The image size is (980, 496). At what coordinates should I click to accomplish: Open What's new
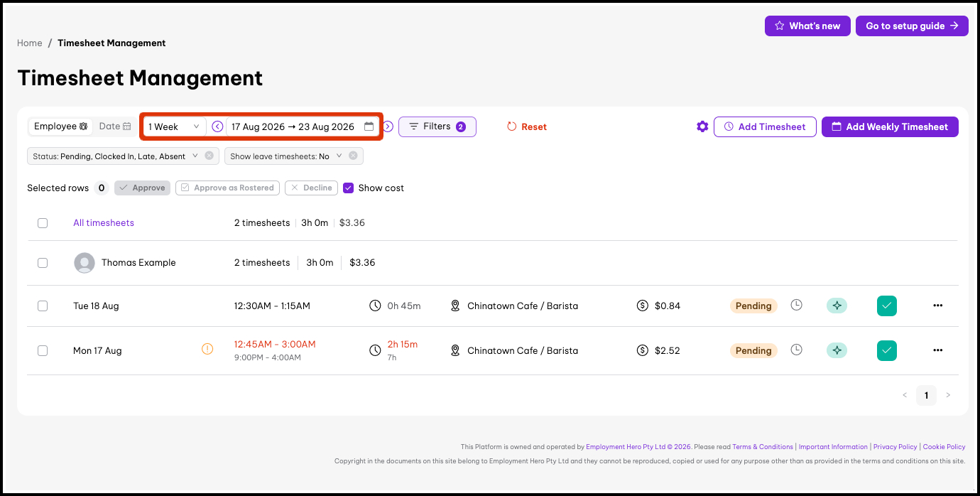point(807,26)
